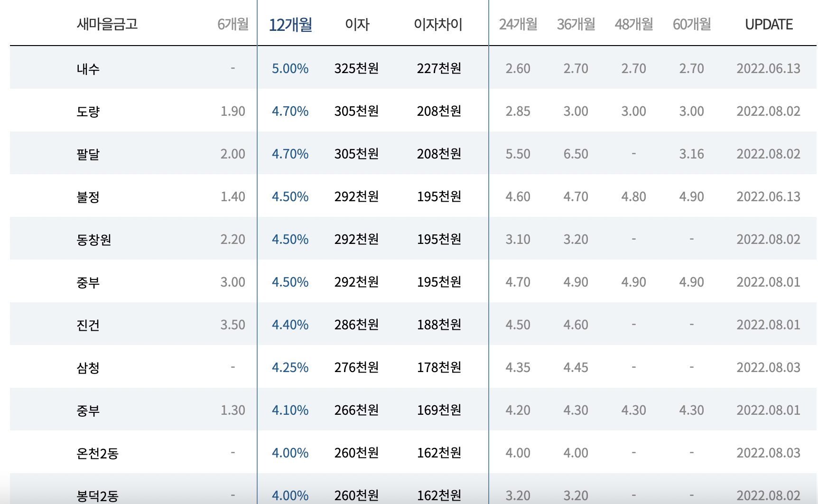
Task: Select the 36개월 column header
Action: (x=576, y=24)
